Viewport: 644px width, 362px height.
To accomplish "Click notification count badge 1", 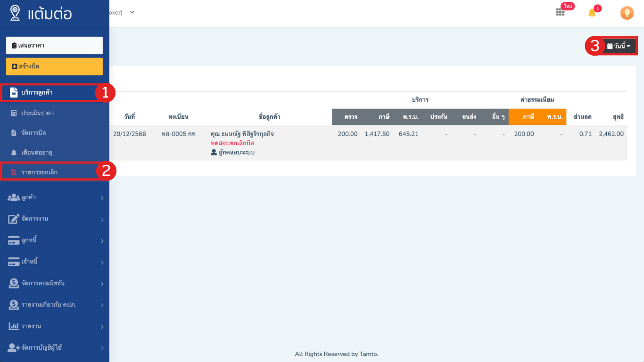I will 598,8.
